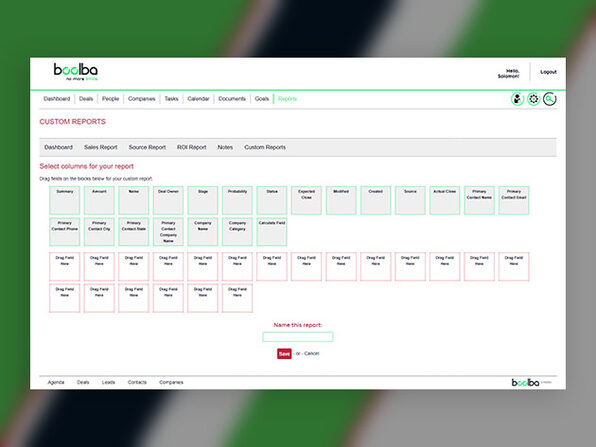Select the Summary field block
The width and height of the screenshot is (596, 447).
point(65,200)
